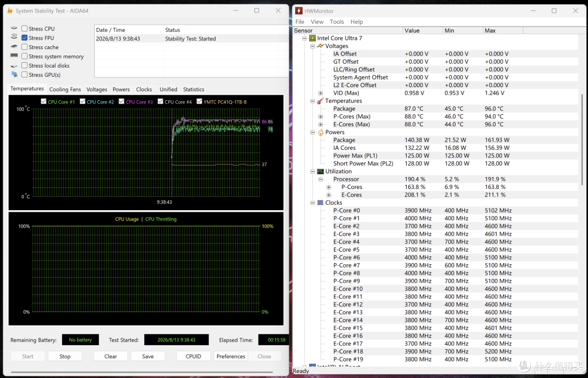Screen dimensions: 588x378
Task: Toggle CPU Core #2 graph checkbox
Action: [83, 101]
